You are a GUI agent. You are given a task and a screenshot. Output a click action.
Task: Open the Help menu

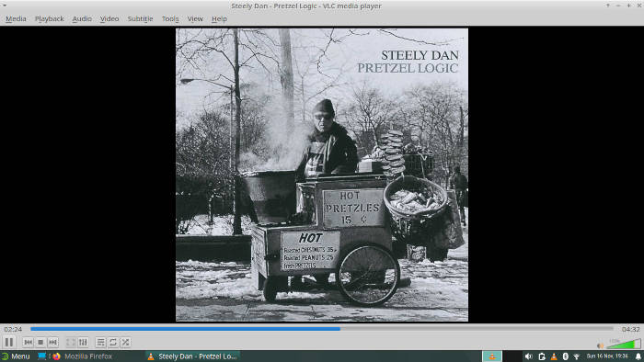click(219, 19)
